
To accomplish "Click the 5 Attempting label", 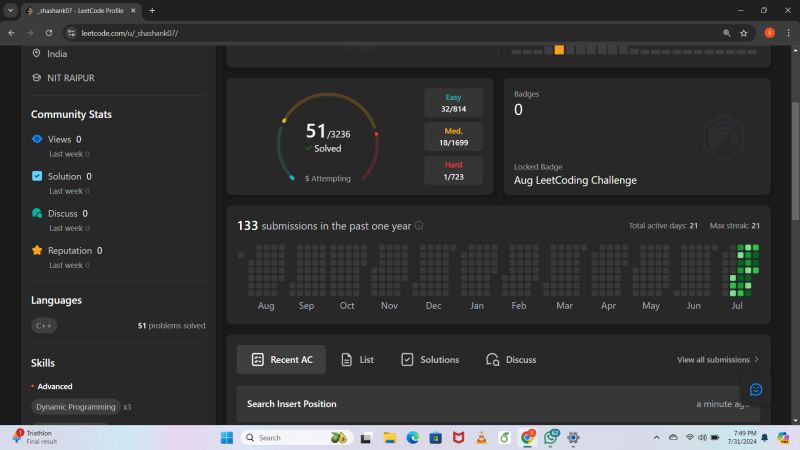I will [328, 179].
